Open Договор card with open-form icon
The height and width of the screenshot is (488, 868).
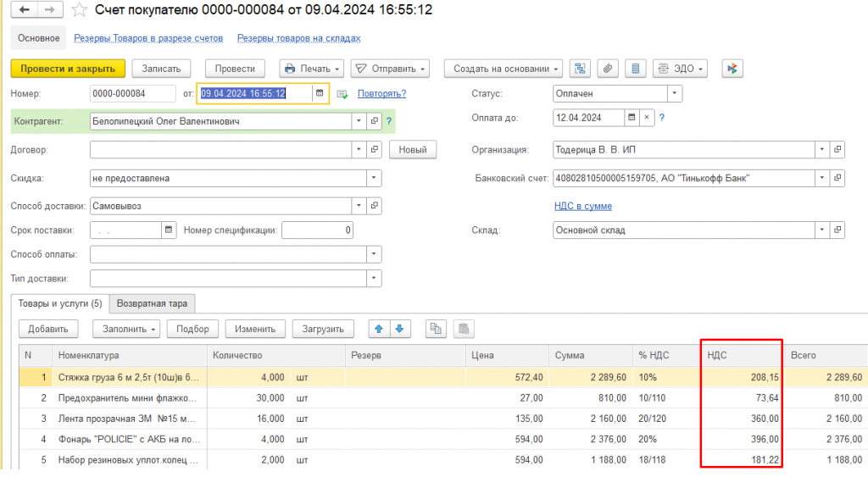pyautogui.click(x=375, y=149)
